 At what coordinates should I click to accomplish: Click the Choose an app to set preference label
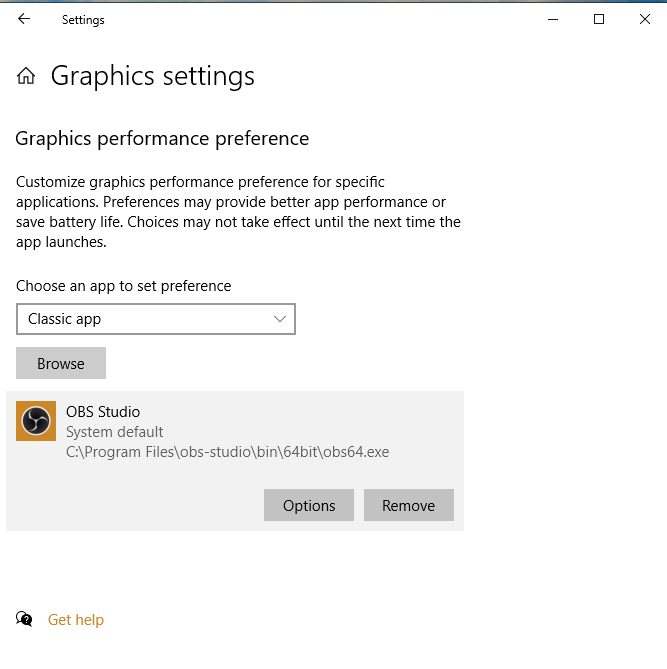pyautogui.click(x=123, y=285)
